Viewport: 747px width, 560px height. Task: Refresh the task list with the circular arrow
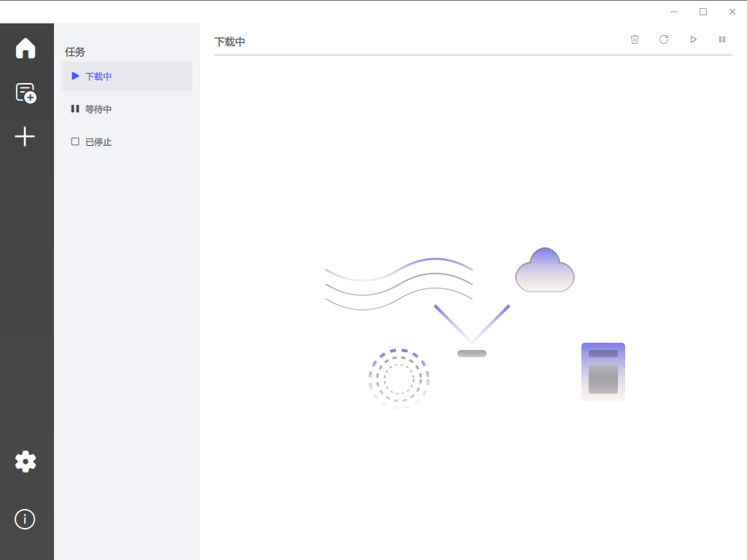coord(664,39)
